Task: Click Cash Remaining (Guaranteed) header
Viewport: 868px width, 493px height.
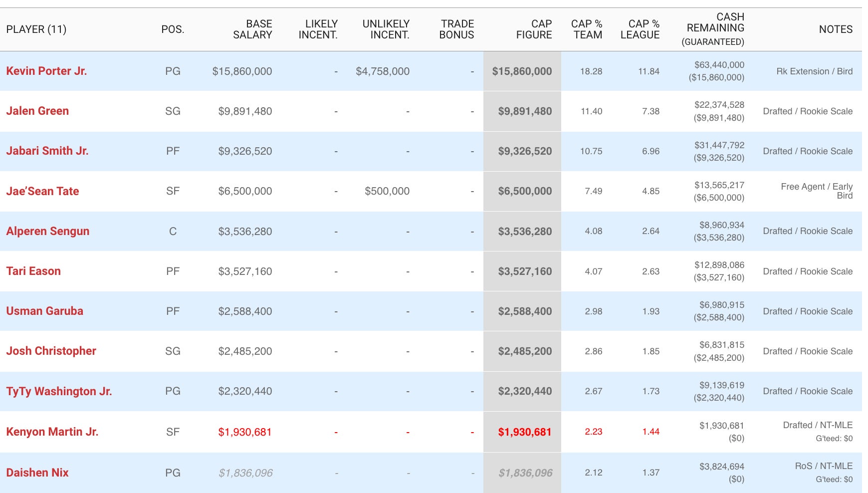Action: (715, 29)
